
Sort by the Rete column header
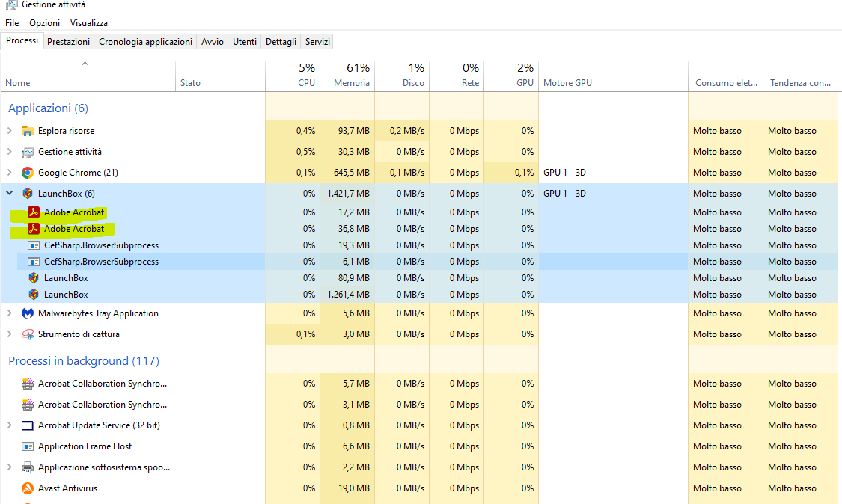457,76
